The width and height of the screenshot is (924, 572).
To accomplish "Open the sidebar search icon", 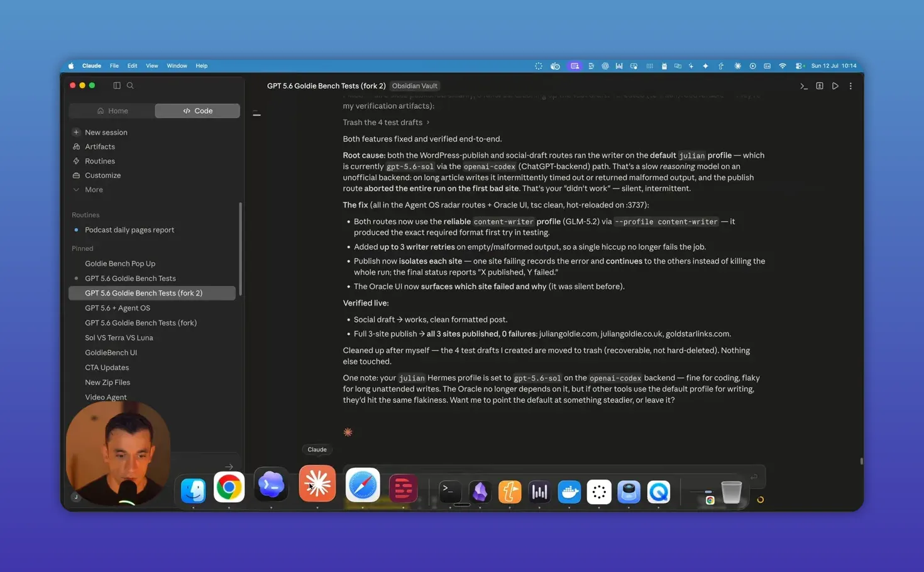I will coord(130,85).
